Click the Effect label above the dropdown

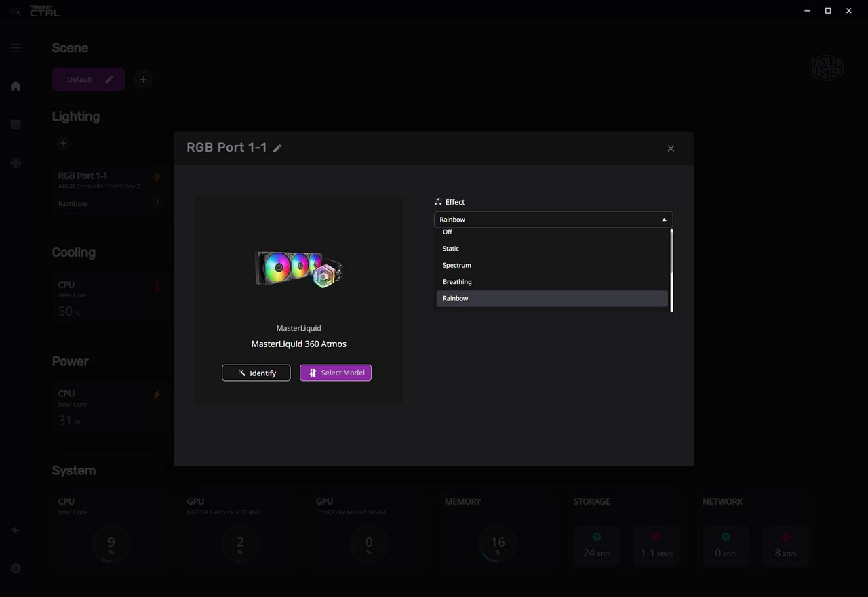coord(455,202)
